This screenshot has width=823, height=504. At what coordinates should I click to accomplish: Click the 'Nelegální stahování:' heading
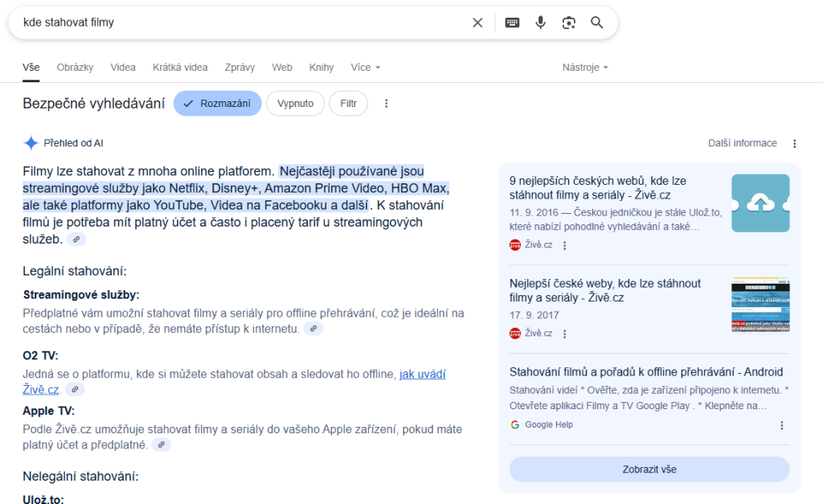80,476
